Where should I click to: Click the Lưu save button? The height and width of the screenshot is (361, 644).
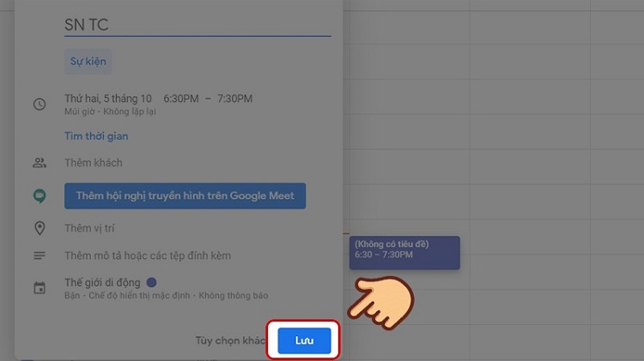[x=304, y=340]
